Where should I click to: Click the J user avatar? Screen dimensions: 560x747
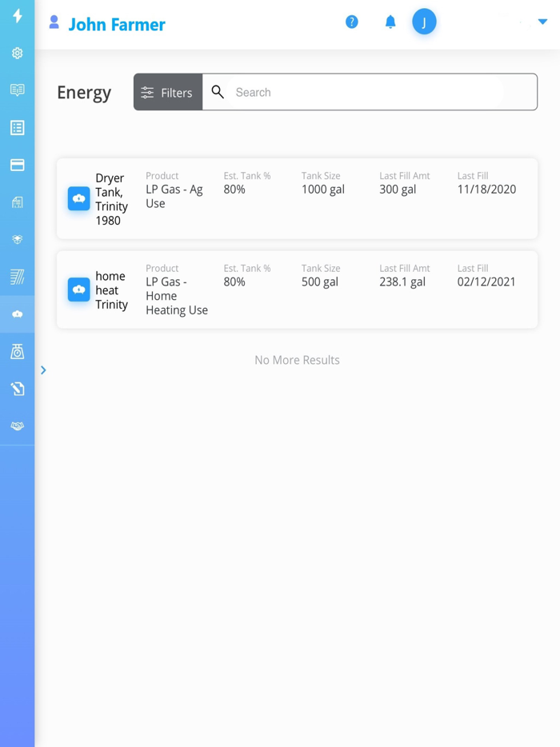[x=424, y=22]
